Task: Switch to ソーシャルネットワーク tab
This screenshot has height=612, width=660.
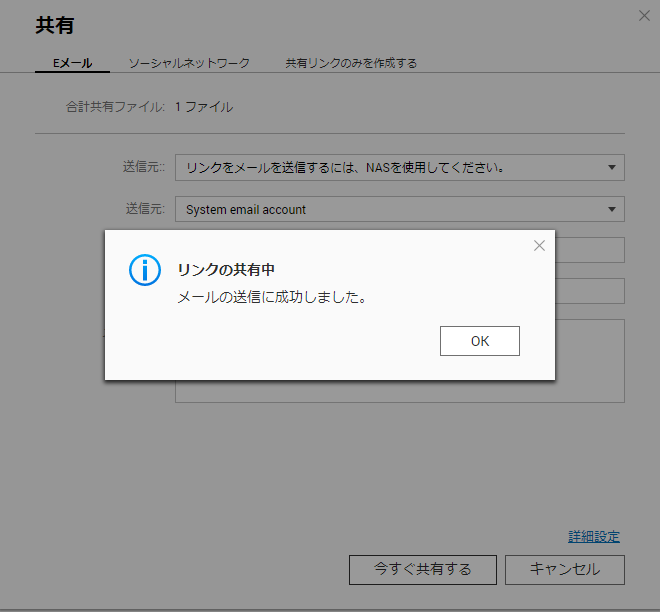Action: tap(189, 63)
